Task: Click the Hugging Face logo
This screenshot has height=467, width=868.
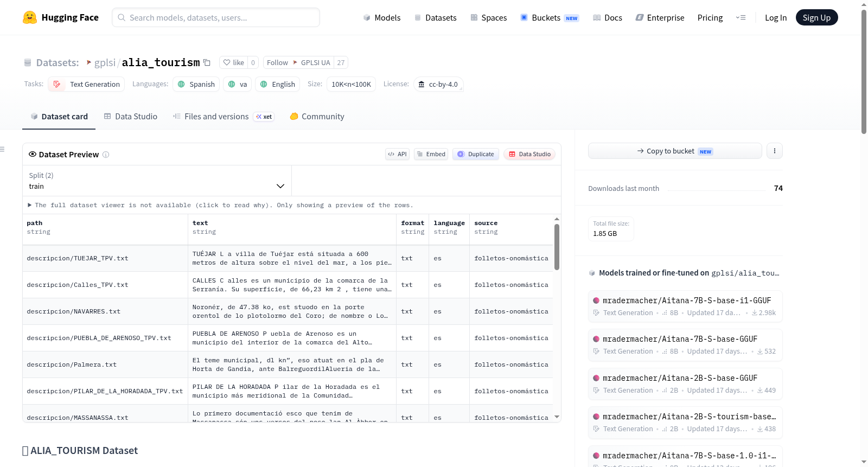Action: coord(61,17)
